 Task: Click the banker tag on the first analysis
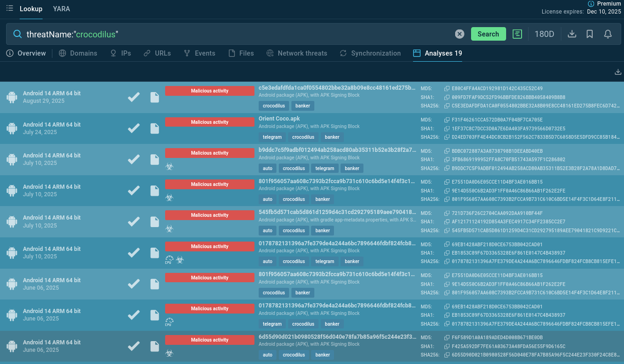303,106
